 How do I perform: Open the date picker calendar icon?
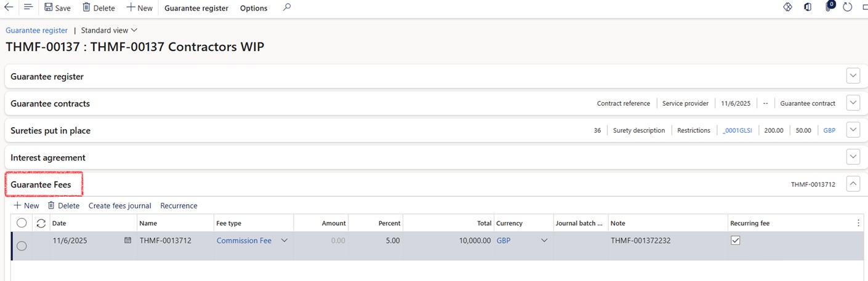pyautogui.click(x=128, y=240)
